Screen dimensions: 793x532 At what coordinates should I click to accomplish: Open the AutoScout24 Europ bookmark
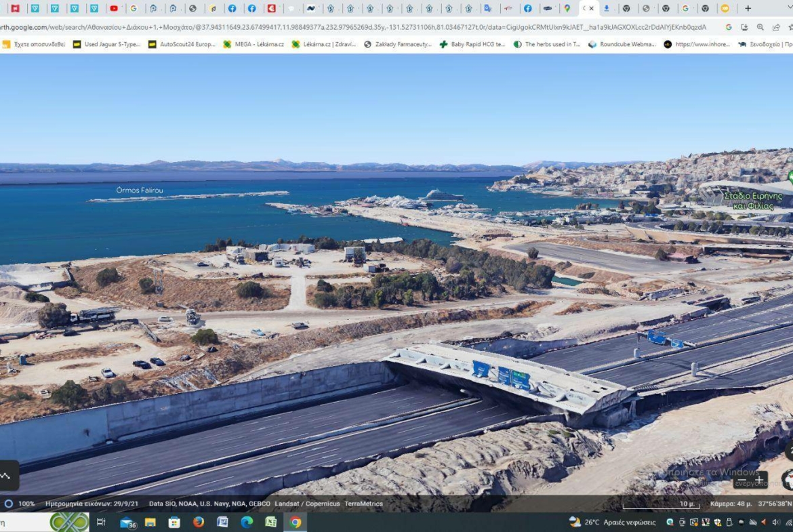[182, 44]
